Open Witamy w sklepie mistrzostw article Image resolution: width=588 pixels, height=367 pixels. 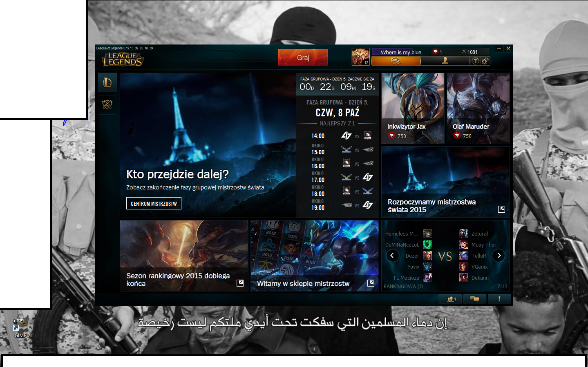coord(315,256)
